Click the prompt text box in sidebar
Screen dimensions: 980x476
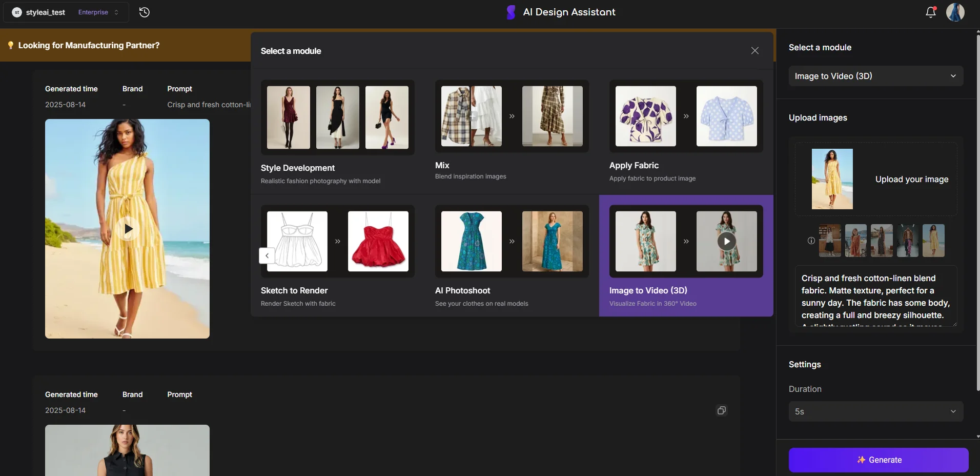(x=875, y=296)
